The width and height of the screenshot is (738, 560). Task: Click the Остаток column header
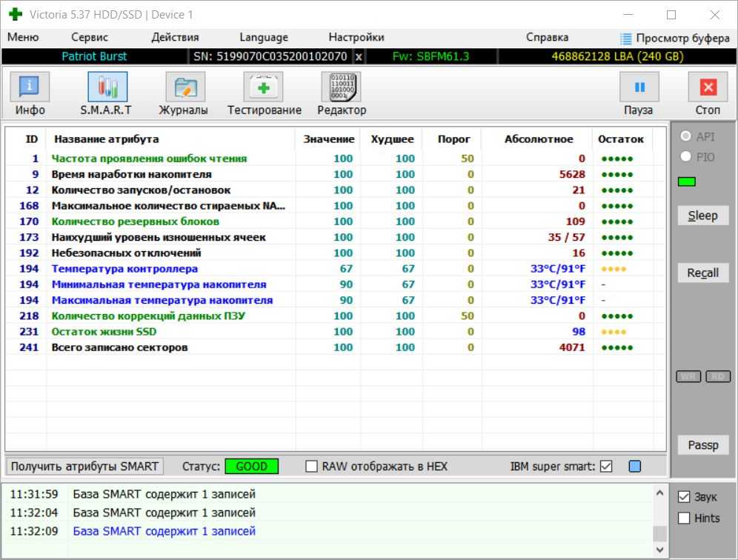(x=621, y=139)
